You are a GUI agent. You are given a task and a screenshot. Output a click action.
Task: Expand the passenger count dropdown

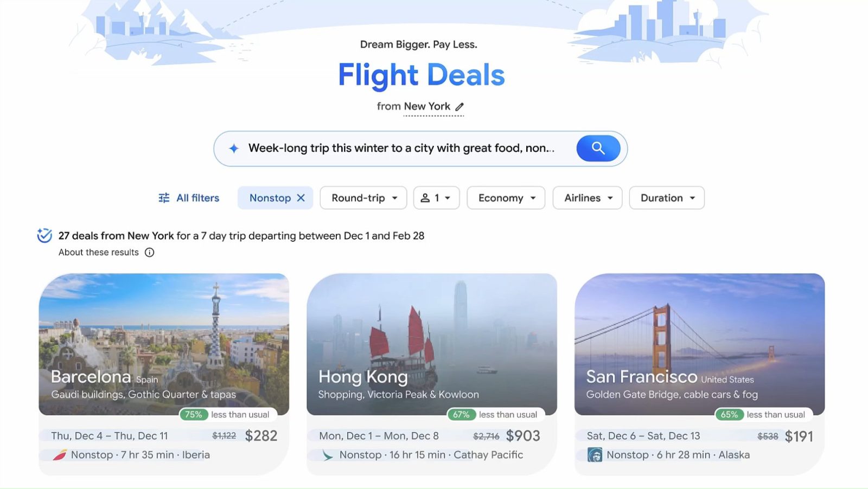coord(436,198)
